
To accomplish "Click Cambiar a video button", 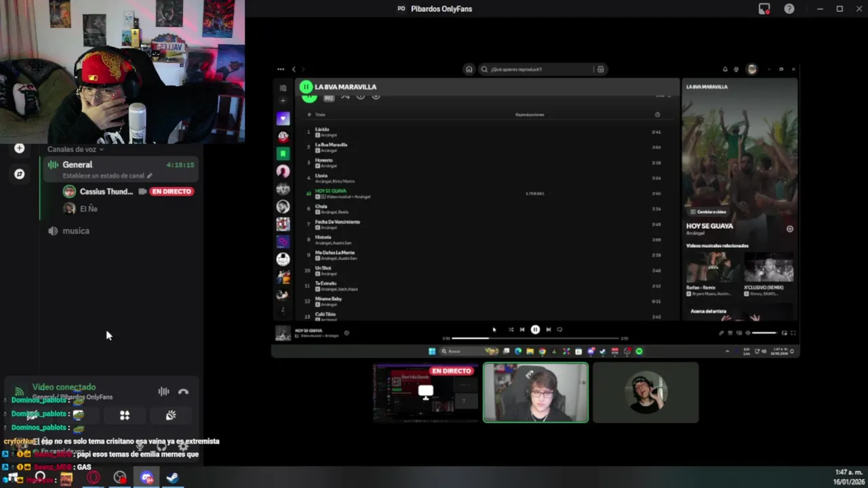I will pyautogui.click(x=709, y=211).
